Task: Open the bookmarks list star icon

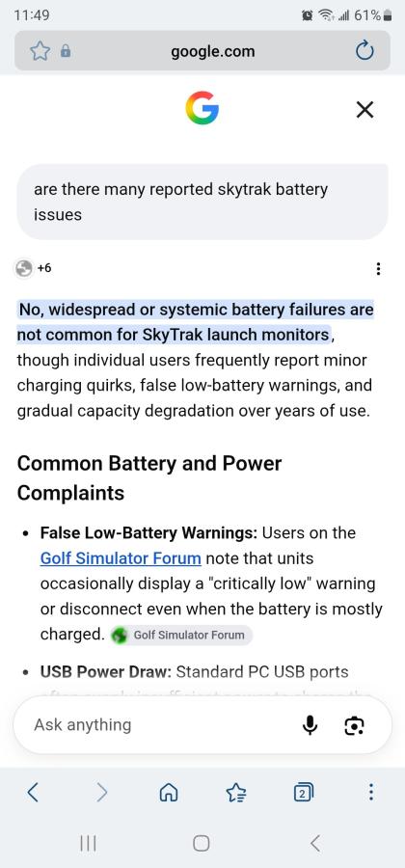Action: pos(236,794)
